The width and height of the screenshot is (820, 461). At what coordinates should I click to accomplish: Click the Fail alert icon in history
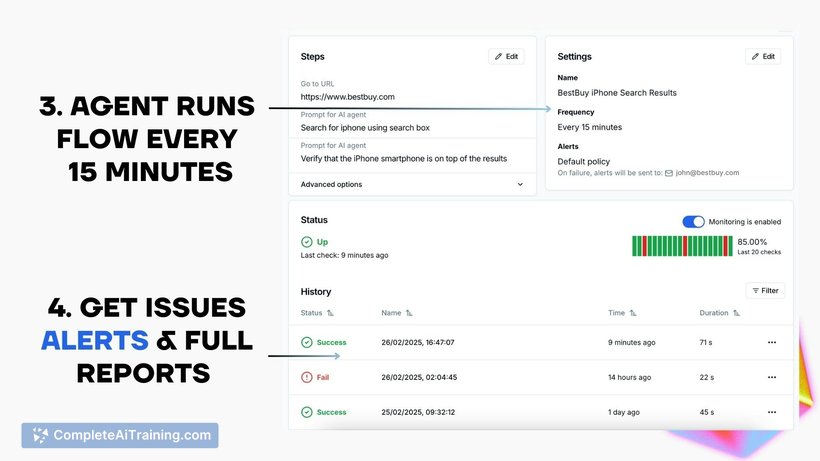306,377
